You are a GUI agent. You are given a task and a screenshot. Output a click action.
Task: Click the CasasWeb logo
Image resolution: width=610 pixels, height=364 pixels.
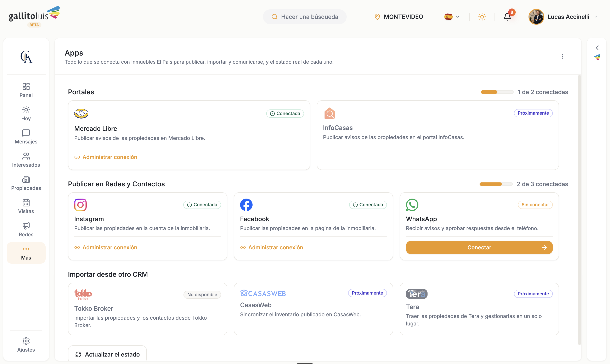(x=263, y=293)
